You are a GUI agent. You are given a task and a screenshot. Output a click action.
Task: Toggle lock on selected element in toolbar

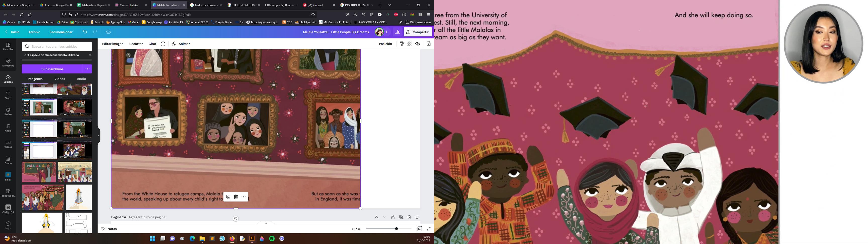click(x=429, y=44)
